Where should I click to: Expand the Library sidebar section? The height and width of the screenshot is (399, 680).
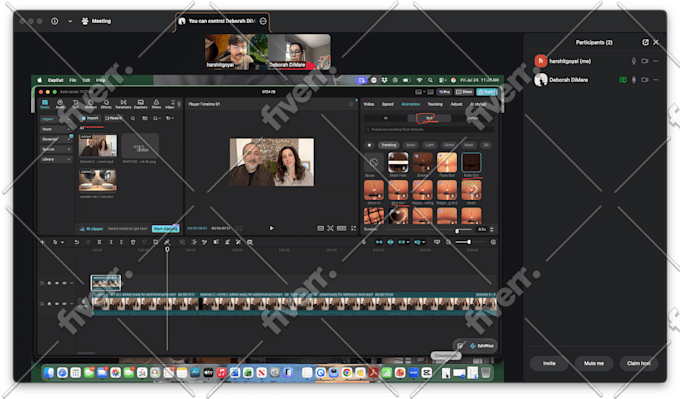[56, 159]
